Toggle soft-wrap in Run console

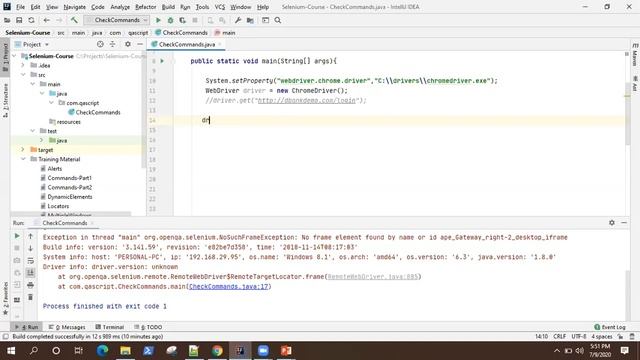[x=30, y=260]
